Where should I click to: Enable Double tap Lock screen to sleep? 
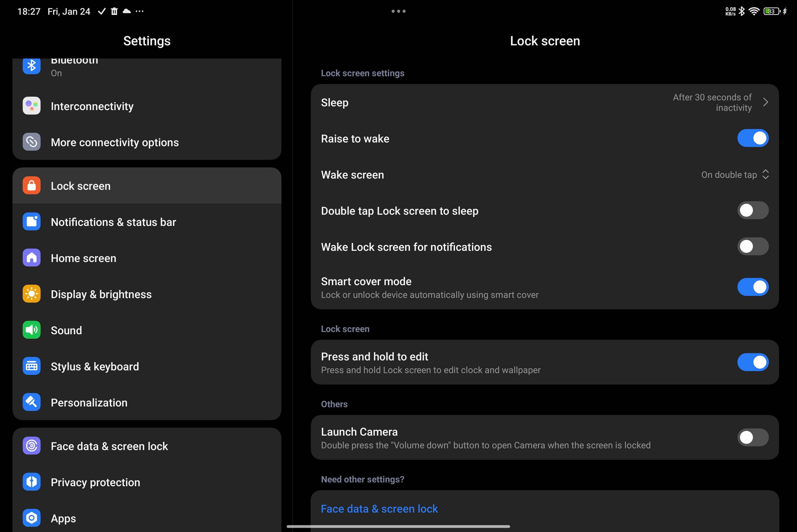[x=753, y=210]
